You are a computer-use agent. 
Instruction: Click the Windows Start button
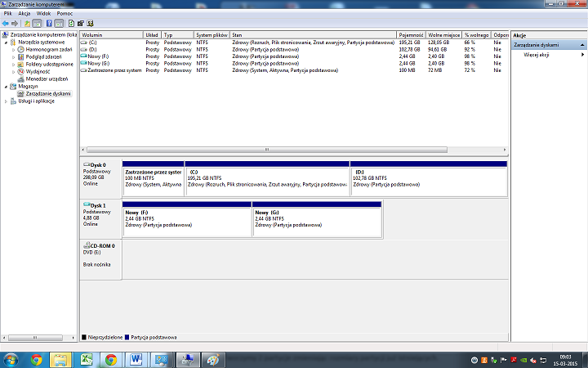click(x=12, y=359)
